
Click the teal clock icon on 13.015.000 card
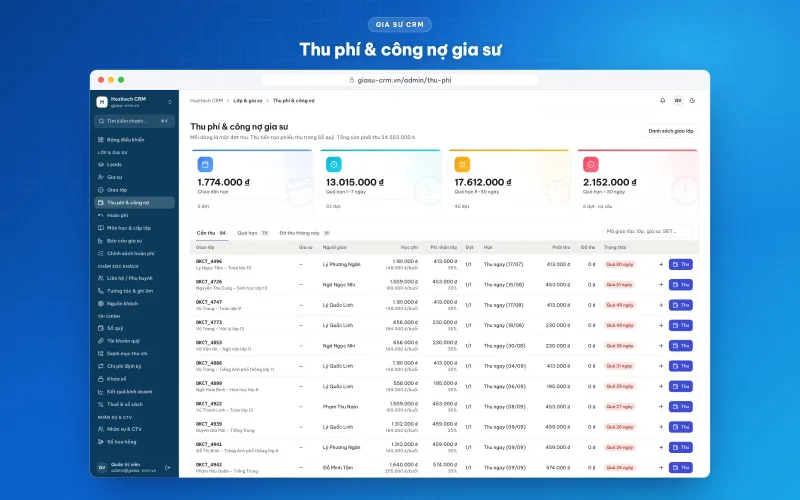(x=334, y=164)
